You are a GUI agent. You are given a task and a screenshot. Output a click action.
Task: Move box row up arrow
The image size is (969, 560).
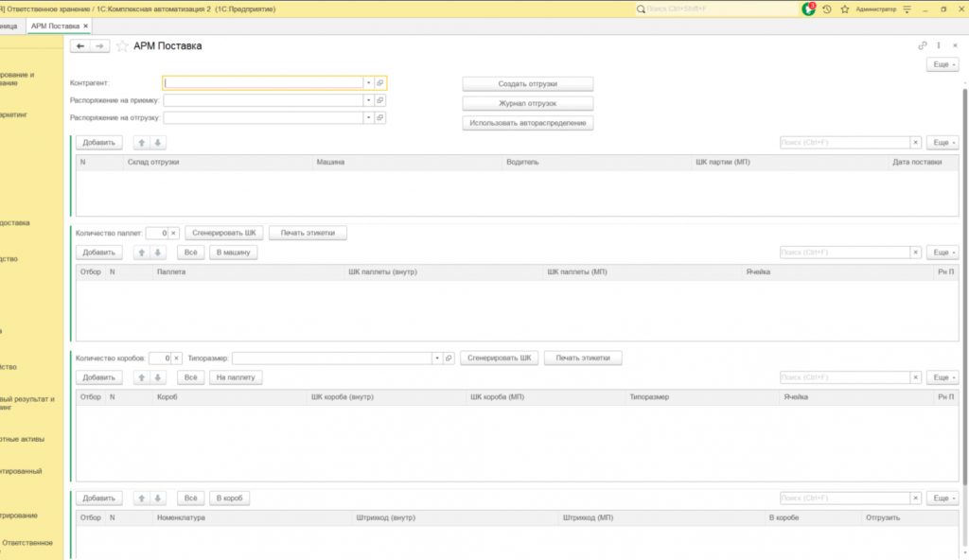(142, 377)
